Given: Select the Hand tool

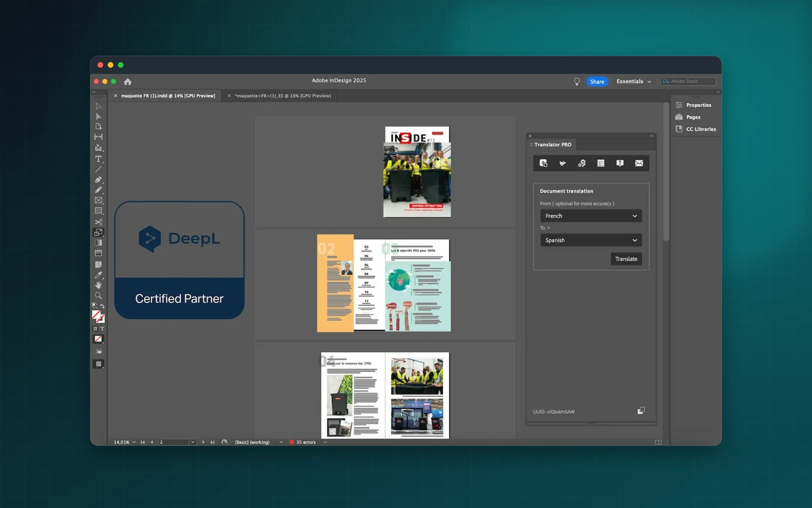Looking at the screenshot, I should click(98, 285).
